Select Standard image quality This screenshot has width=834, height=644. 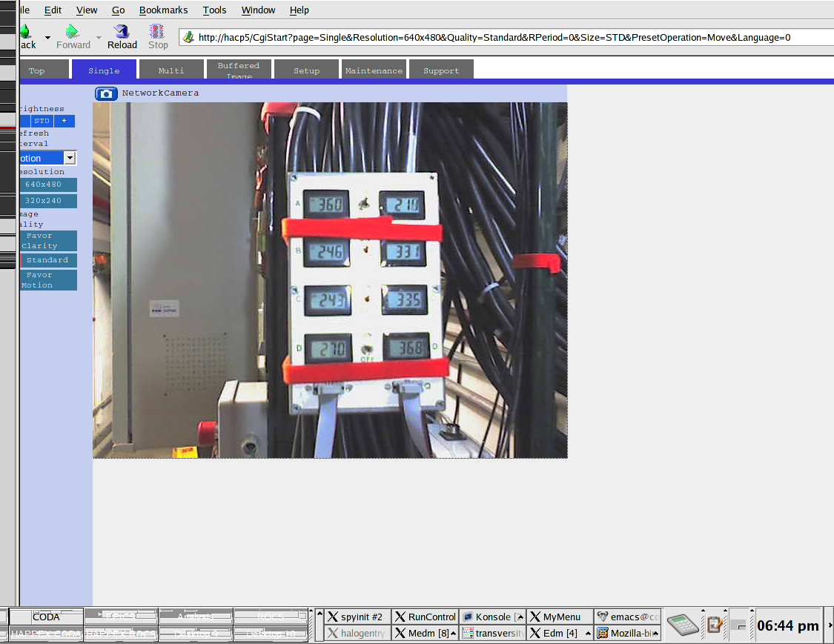point(48,260)
